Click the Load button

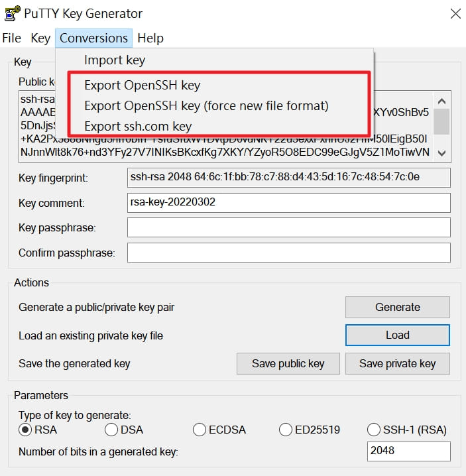click(x=397, y=335)
